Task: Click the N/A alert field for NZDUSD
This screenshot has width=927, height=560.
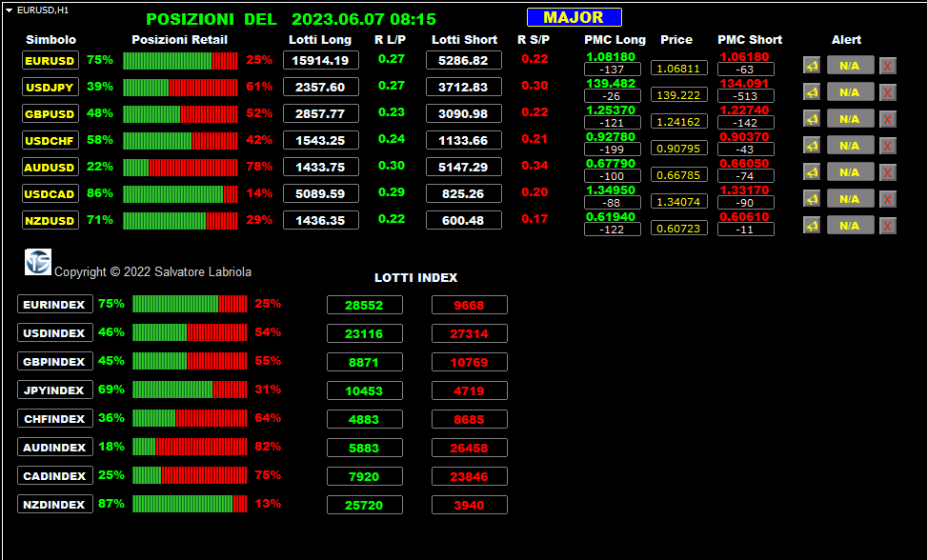Action: pyautogui.click(x=850, y=225)
